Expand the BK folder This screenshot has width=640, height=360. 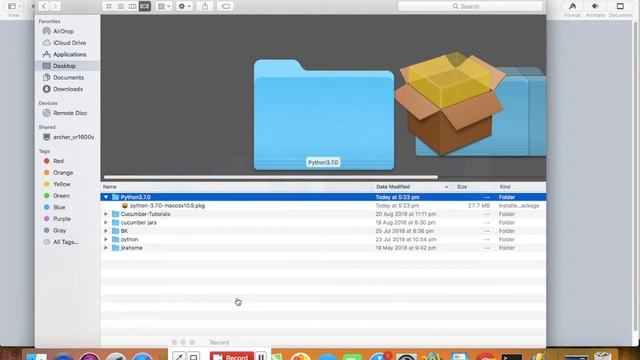(106, 231)
